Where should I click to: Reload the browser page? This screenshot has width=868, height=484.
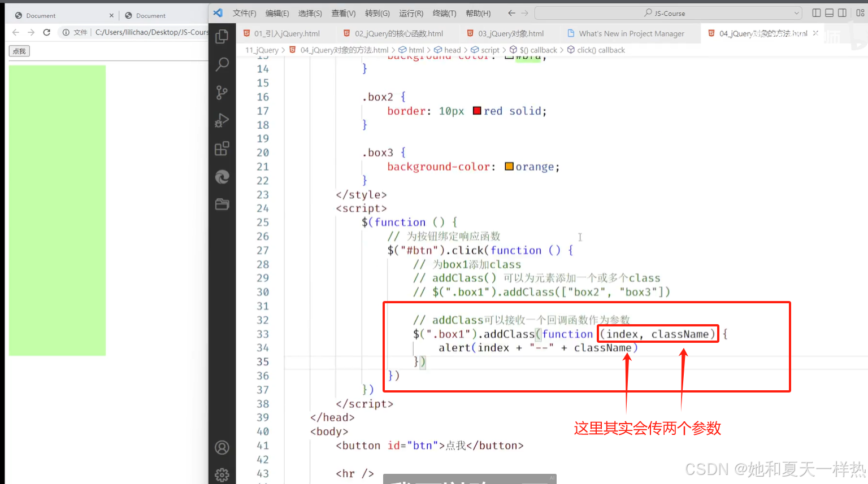pyautogui.click(x=47, y=32)
